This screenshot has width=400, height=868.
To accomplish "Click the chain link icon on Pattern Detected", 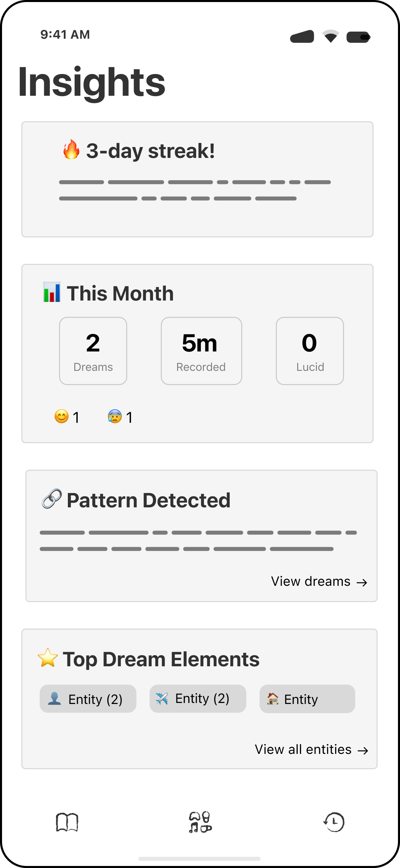I will [x=51, y=499].
